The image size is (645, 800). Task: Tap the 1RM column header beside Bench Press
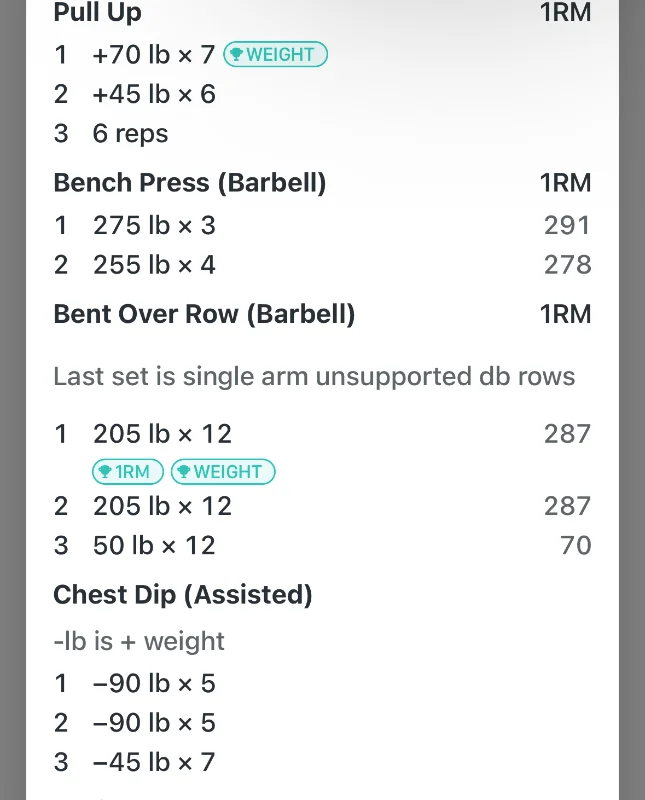565,183
